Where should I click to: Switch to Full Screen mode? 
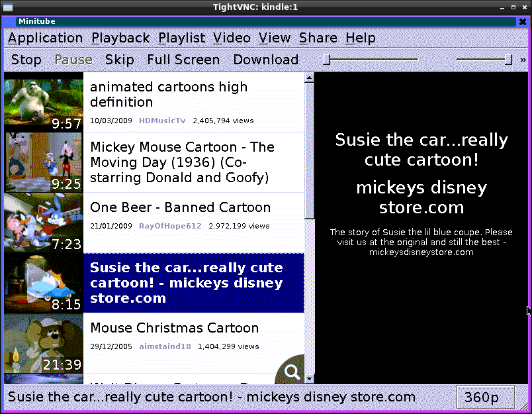pyautogui.click(x=183, y=60)
